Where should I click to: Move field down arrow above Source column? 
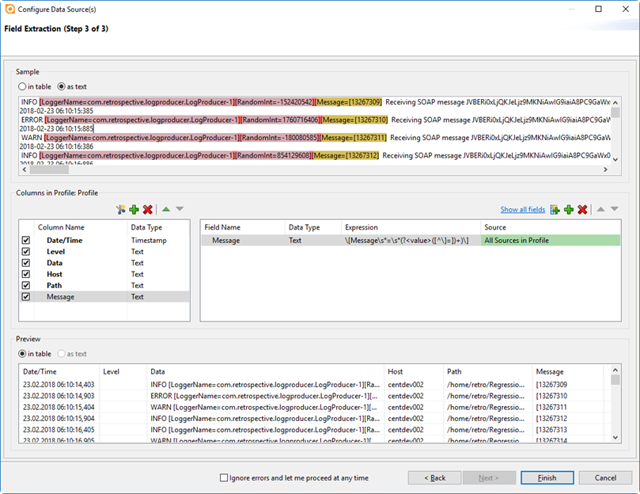pyautogui.click(x=614, y=209)
